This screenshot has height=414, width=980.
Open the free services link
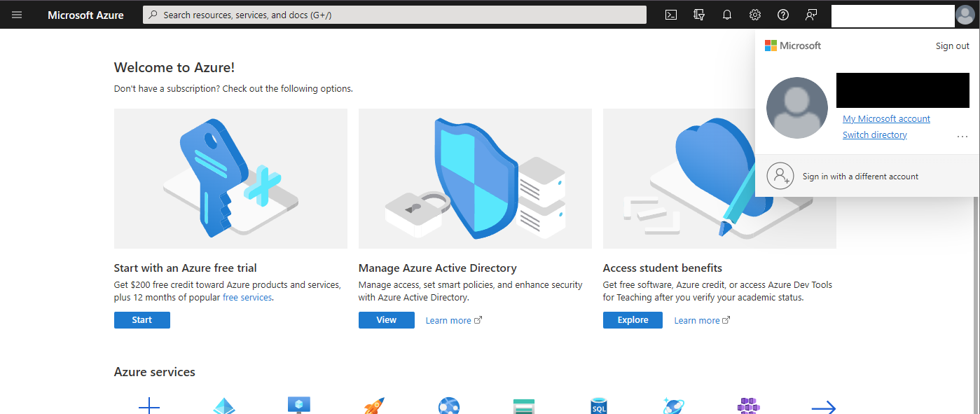(247, 297)
